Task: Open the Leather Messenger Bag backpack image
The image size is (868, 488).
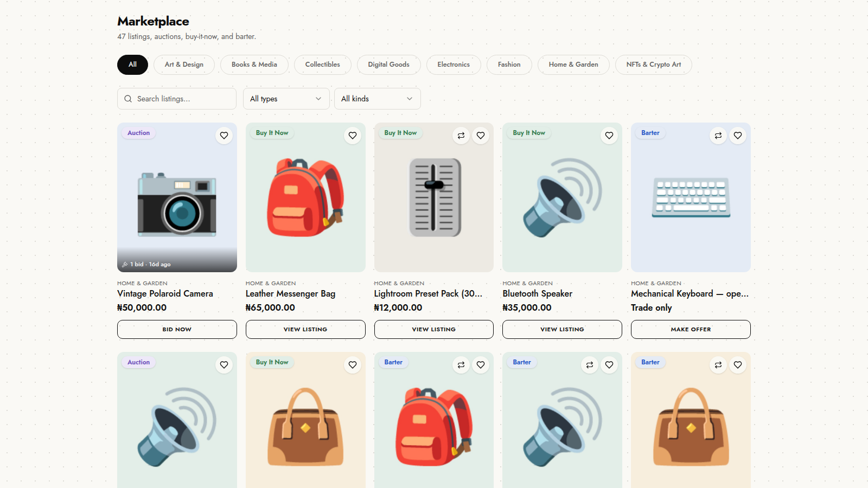Action: coord(305,197)
